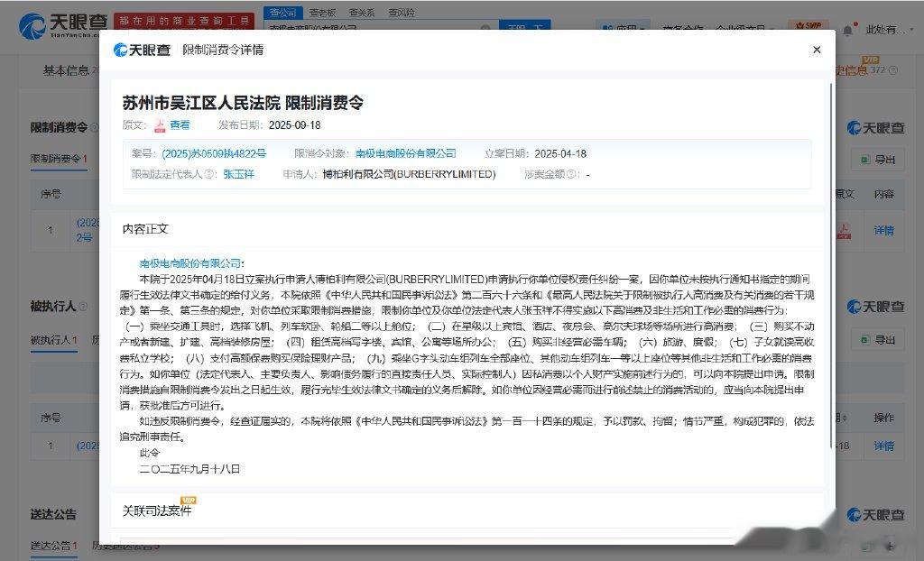Open 详情 in 被执行人 table row
Screen dimensions: 924x561
[883, 446]
